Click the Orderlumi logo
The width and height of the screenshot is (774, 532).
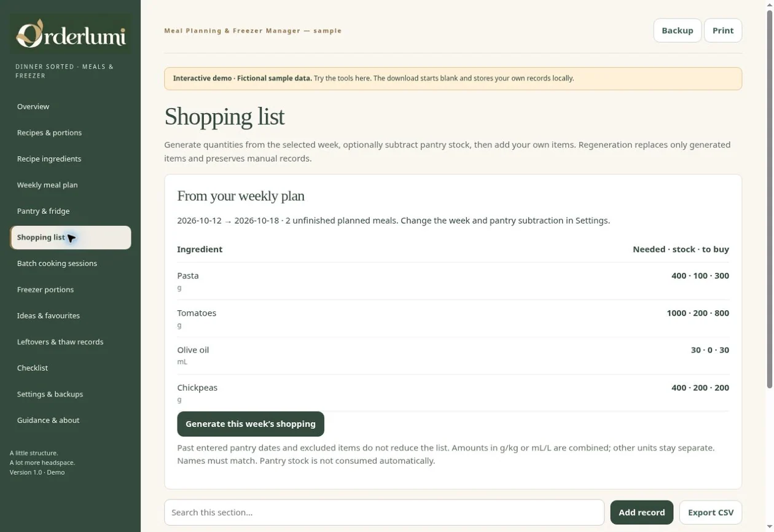[x=71, y=34]
